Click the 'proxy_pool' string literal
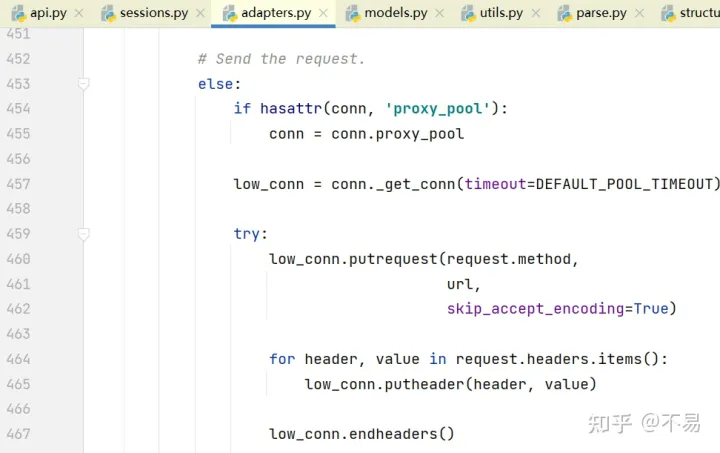The height and width of the screenshot is (453, 720). pyautogui.click(x=438, y=109)
